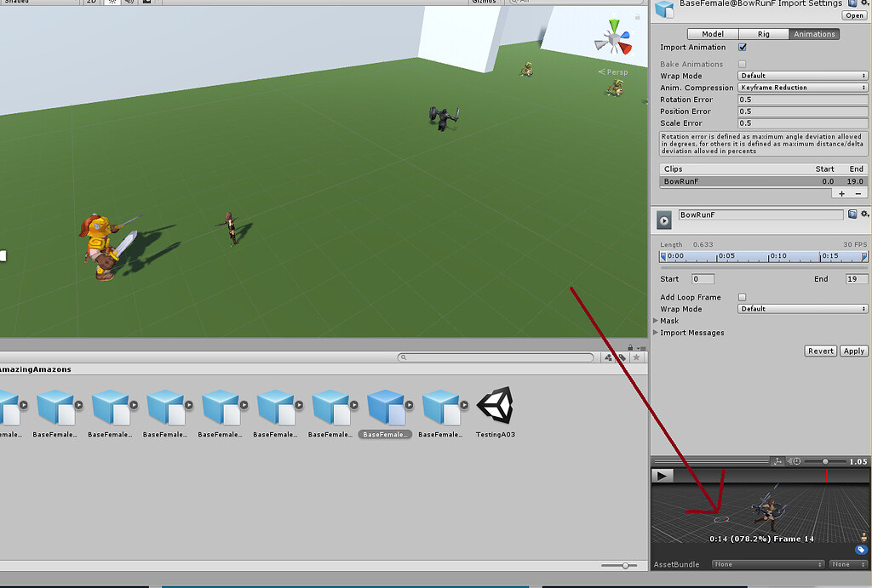
Task: Click the lock icon in the Project panel
Action: 628,349
